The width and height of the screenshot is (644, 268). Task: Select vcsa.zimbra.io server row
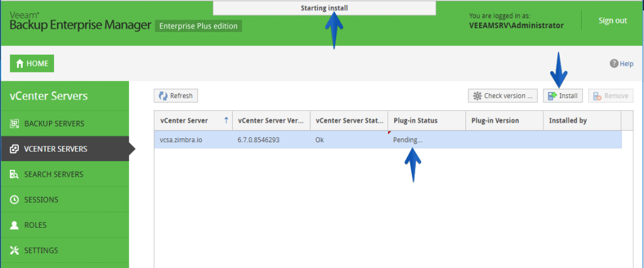click(x=387, y=140)
